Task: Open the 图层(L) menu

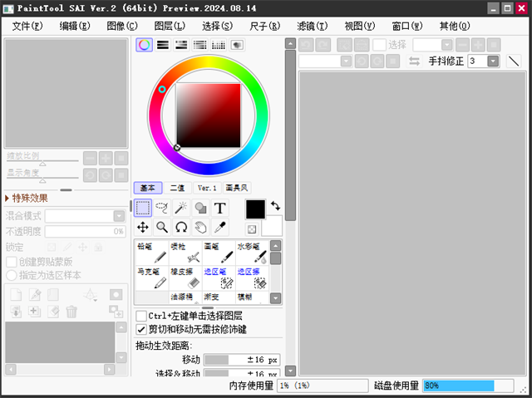Action: coord(170,26)
